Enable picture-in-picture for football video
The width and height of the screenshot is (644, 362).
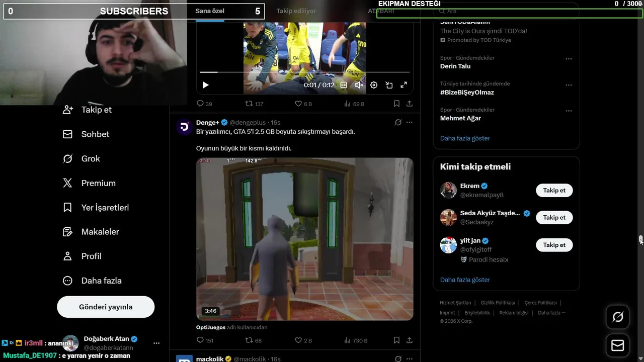click(389, 85)
